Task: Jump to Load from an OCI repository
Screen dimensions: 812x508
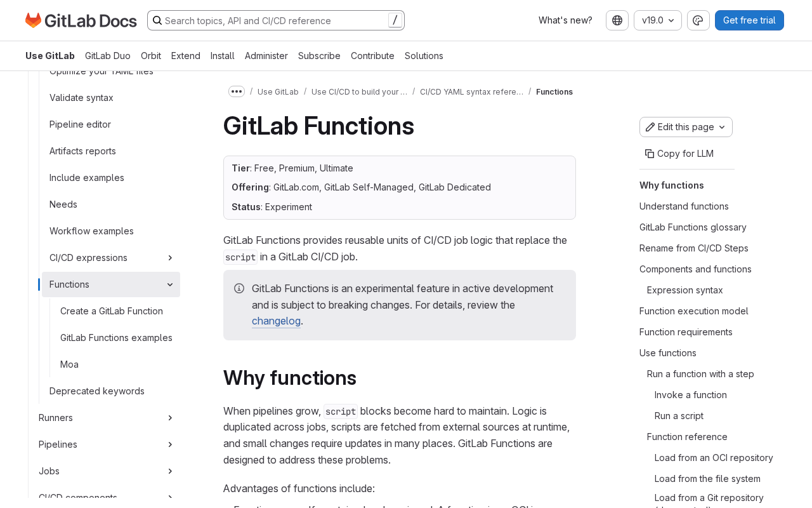Action: [x=714, y=458]
